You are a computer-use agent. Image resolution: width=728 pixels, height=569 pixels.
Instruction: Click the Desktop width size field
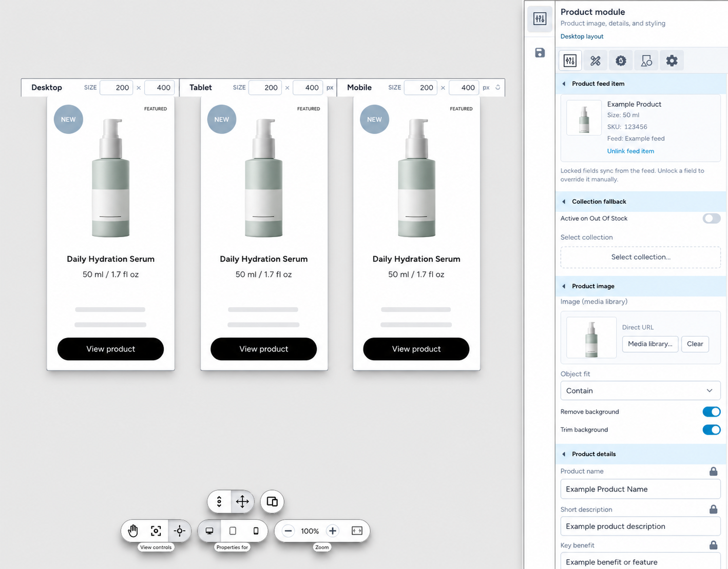click(x=117, y=88)
